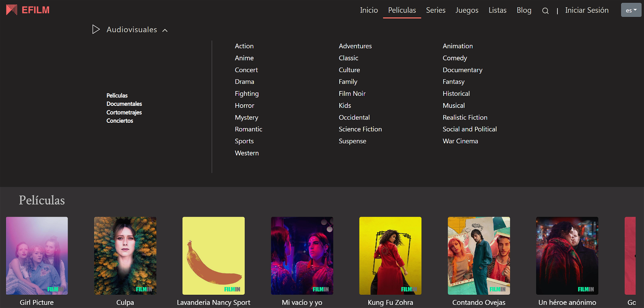Choose the Fighting genre

click(247, 93)
